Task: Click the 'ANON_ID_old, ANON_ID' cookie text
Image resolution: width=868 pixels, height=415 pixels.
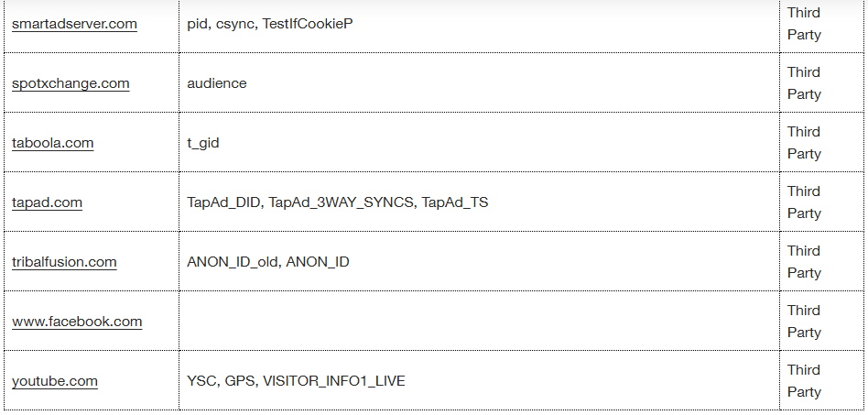Action: click(267, 262)
